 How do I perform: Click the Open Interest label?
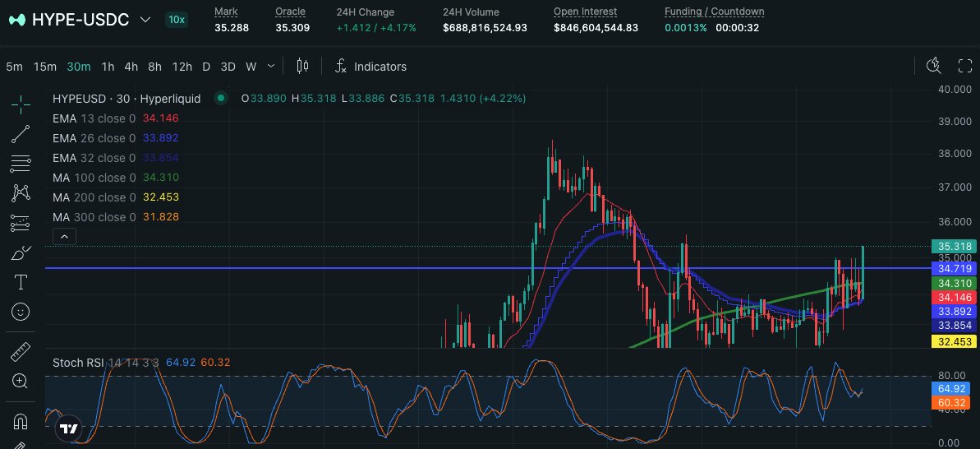click(585, 12)
